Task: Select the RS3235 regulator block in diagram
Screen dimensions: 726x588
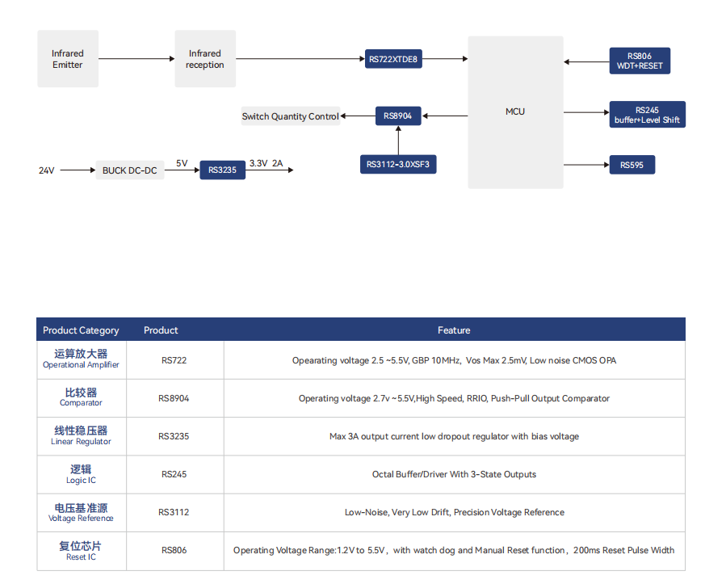Action: click(222, 170)
